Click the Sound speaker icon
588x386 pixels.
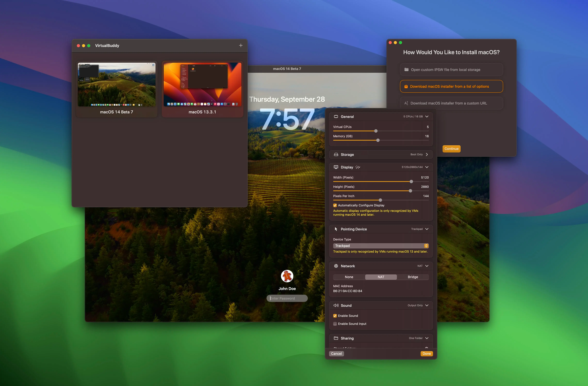(x=336, y=305)
